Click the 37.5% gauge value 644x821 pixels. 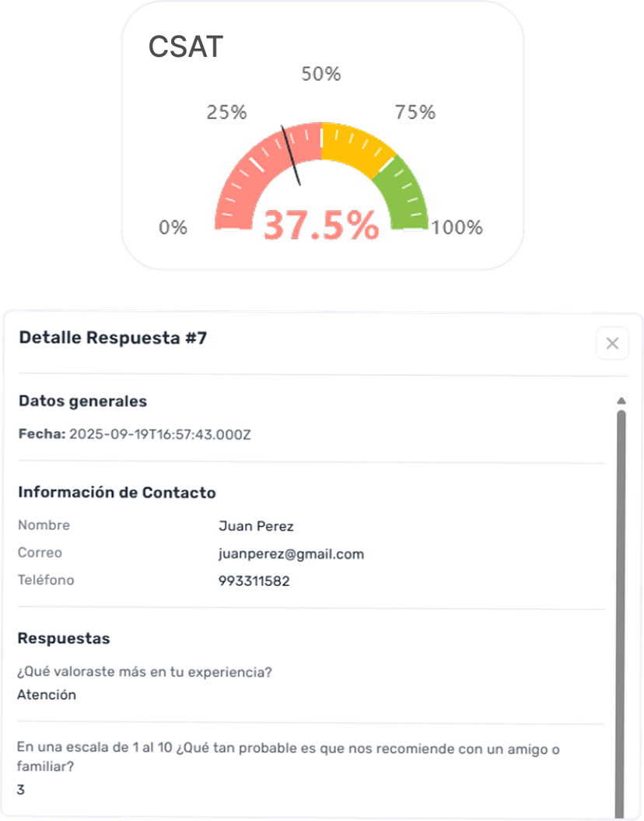click(320, 226)
